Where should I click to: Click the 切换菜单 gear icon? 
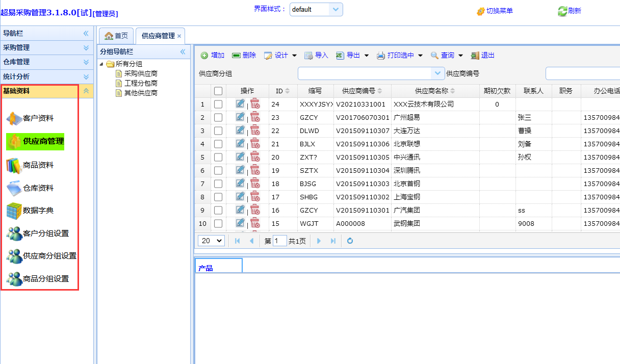(x=480, y=11)
